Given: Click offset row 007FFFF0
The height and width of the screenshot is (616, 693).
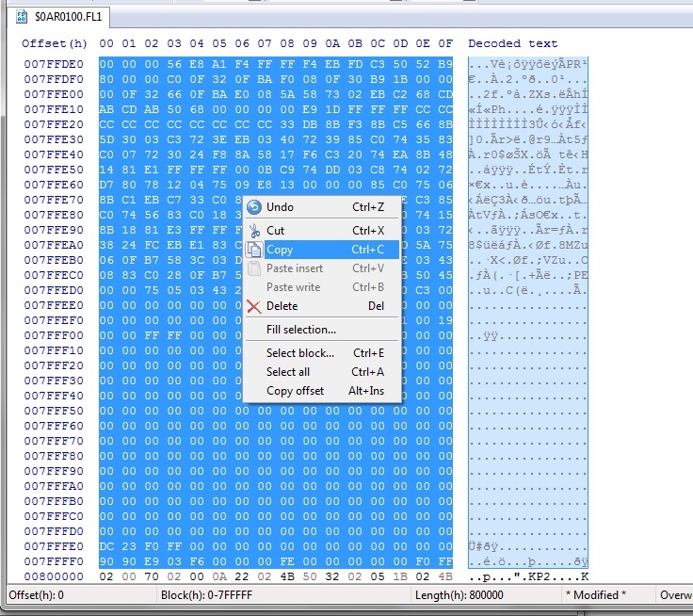Looking at the screenshot, I should point(54,561).
